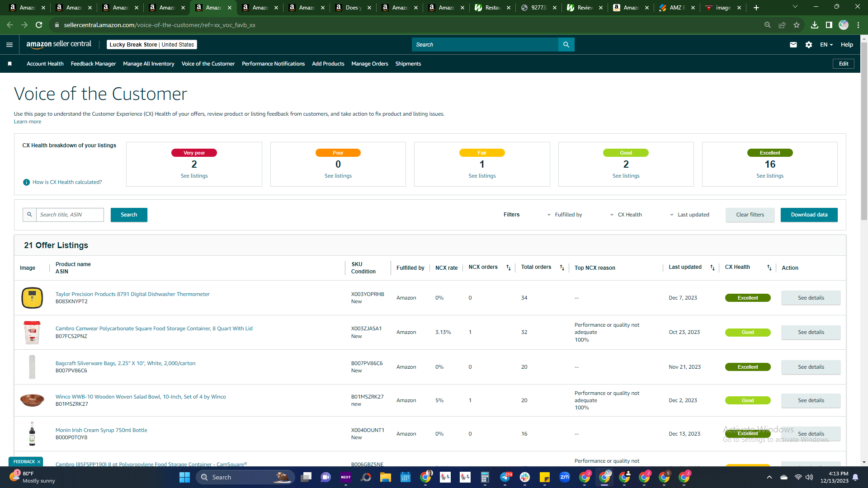Open the messages envelope icon
868x488 pixels.
pyautogui.click(x=793, y=44)
